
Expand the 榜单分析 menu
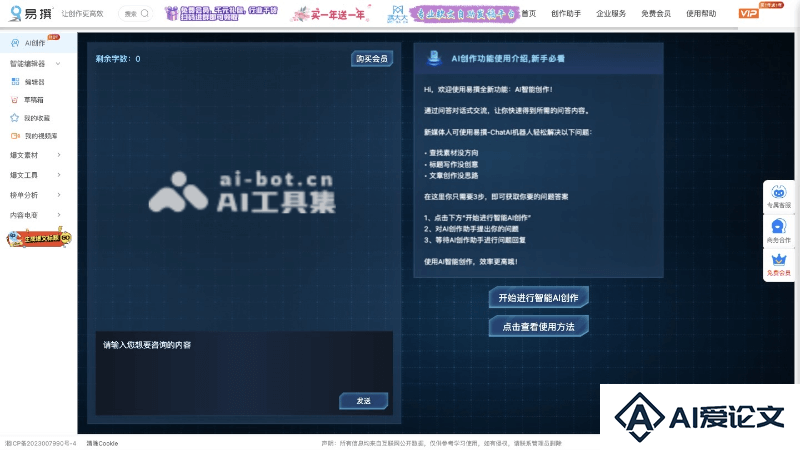tap(59, 195)
